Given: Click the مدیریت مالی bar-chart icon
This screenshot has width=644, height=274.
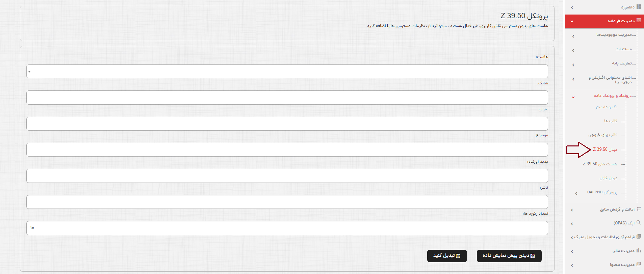Looking at the screenshot, I should [x=639, y=250].
